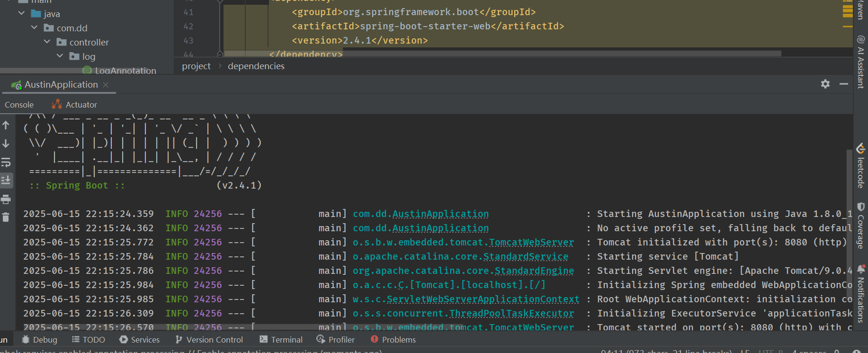Image resolution: width=868 pixels, height=353 pixels.
Task: Collapse the com.dd package node
Action: click(34, 28)
